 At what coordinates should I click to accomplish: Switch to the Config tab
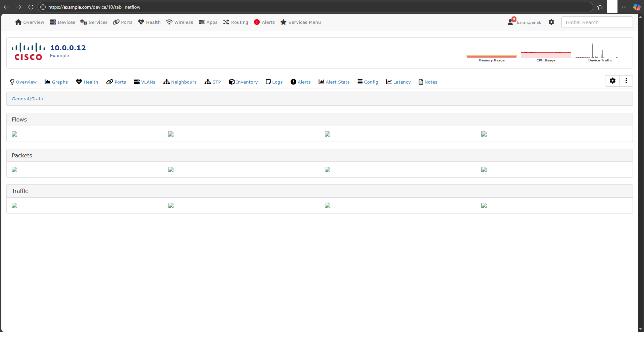coord(368,82)
